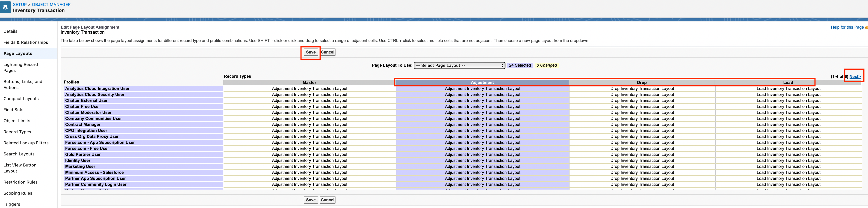Select Page Layouts in the sidebar
The width and height of the screenshot is (868, 208).
point(18,53)
